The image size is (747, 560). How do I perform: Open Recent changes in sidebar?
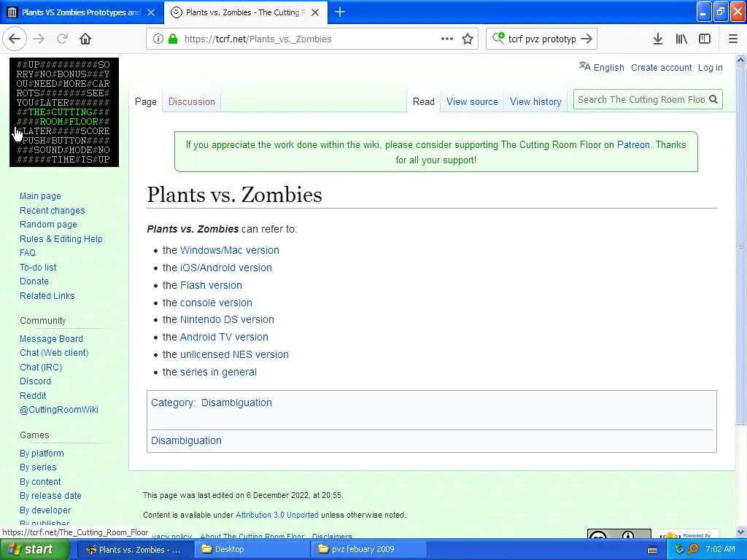pyautogui.click(x=52, y=211)
